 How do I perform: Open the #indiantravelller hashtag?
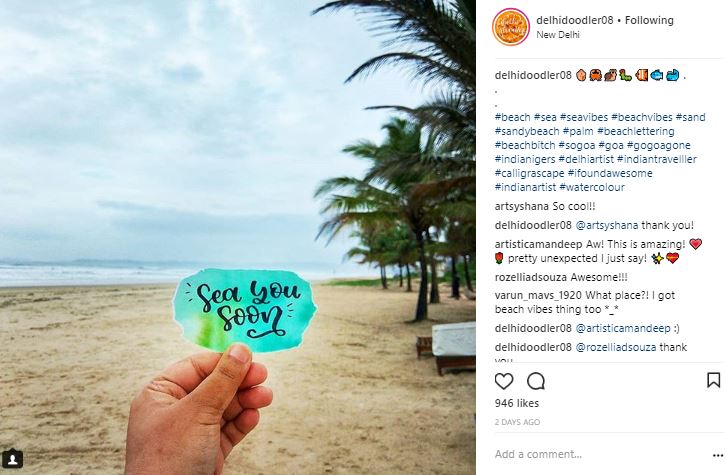coord(657,159)
